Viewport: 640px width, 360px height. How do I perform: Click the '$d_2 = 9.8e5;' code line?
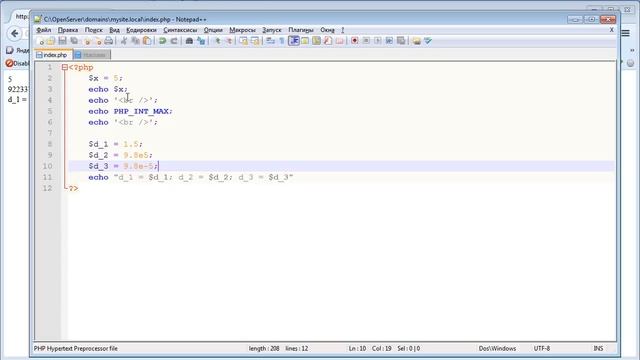(120, 156)
